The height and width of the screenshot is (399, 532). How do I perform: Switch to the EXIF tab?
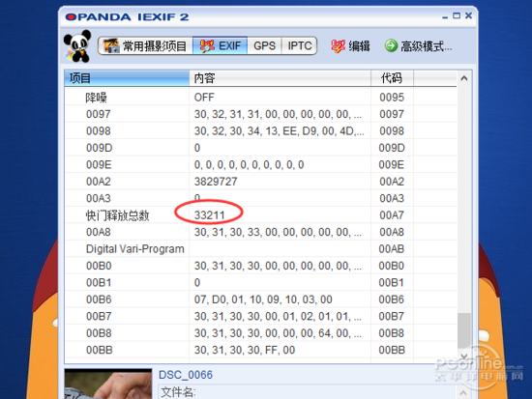click(221, 45)
